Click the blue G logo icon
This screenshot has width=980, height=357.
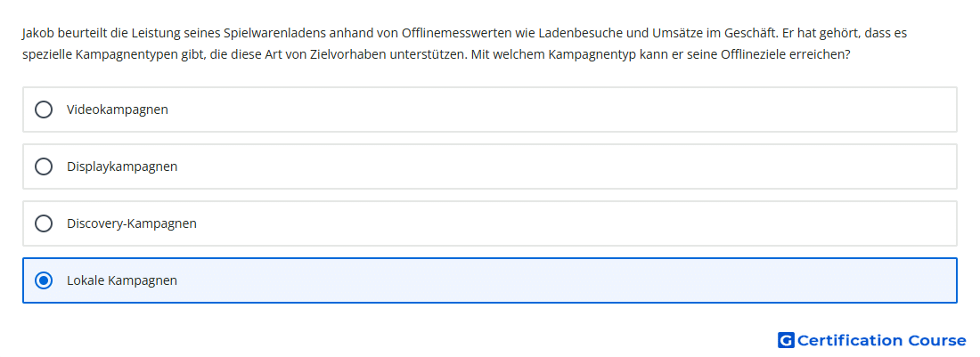(x=785, y=340)
